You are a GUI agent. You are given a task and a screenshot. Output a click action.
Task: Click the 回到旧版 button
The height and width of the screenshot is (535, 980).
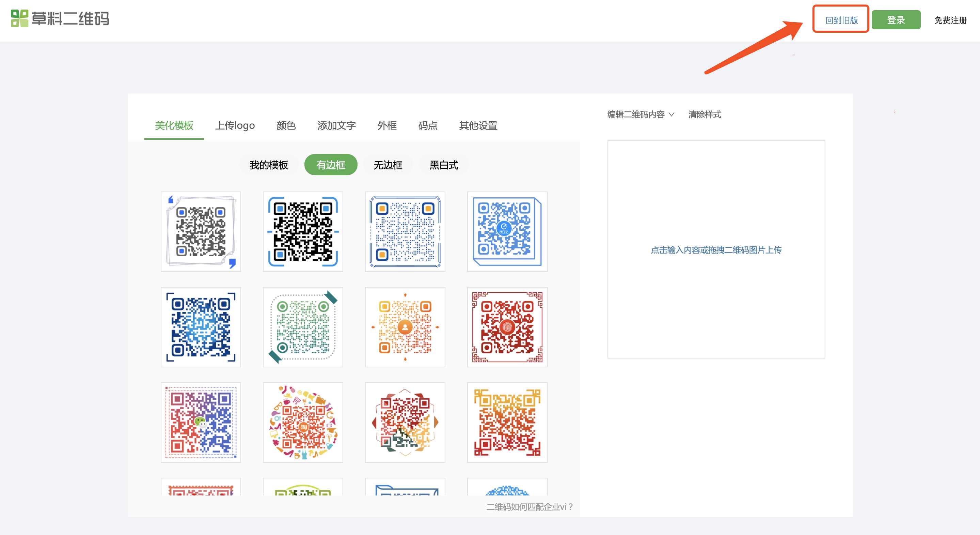(x=841, y=20)
